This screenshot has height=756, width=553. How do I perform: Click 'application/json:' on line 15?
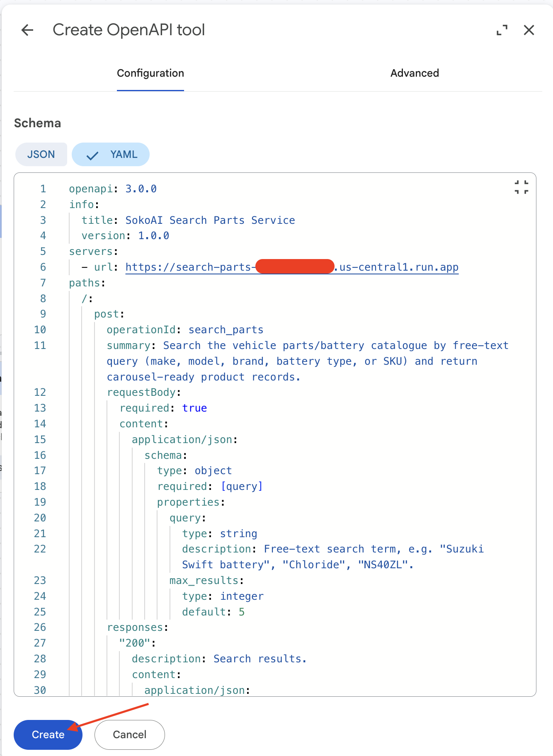pos(185,440)
